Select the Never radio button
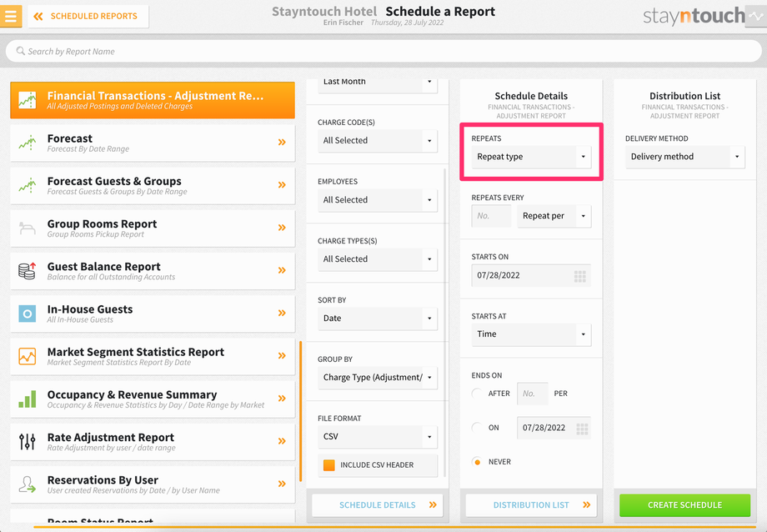The height and width of the screenshot is (532, 767). 477,462
